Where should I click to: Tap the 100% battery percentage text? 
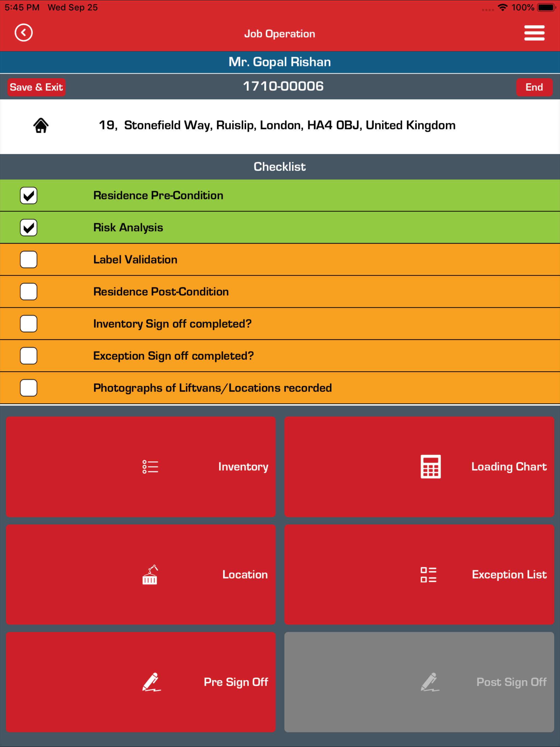coord(523,7)
